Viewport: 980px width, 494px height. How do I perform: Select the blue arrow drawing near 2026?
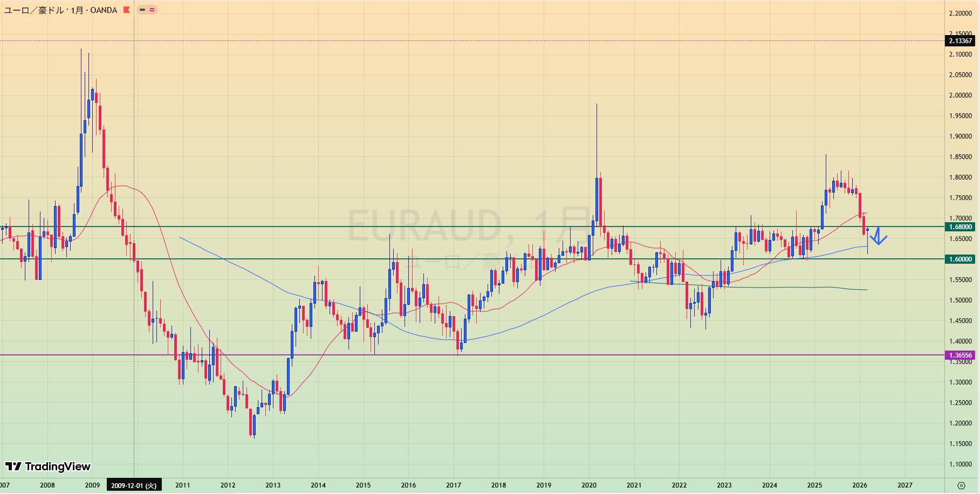point(879,237)
